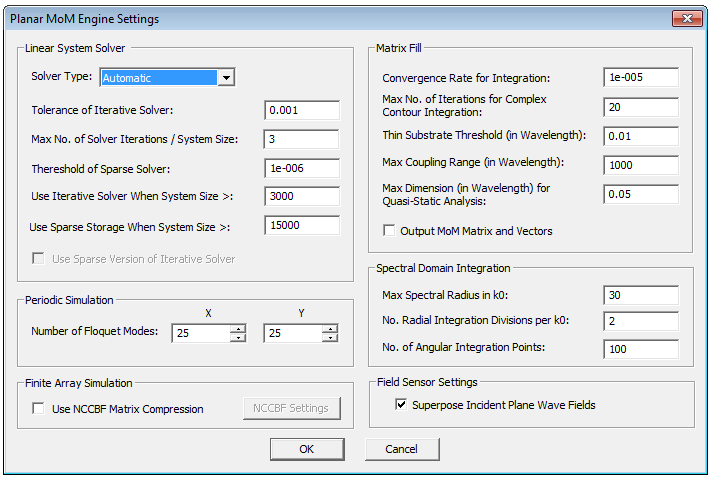
Task: Increase X Floquet modes with up arrow
Action: [x=237, y=328]
